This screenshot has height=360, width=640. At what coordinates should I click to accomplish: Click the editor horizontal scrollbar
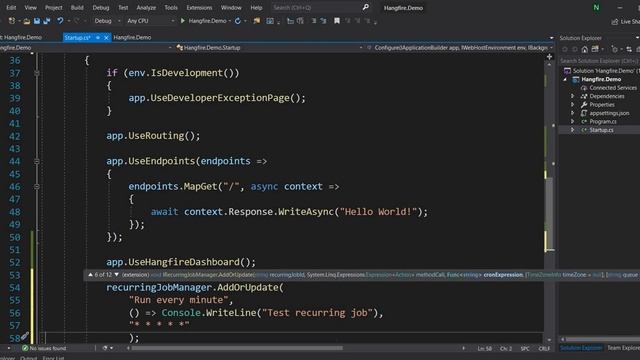point(238,348)
